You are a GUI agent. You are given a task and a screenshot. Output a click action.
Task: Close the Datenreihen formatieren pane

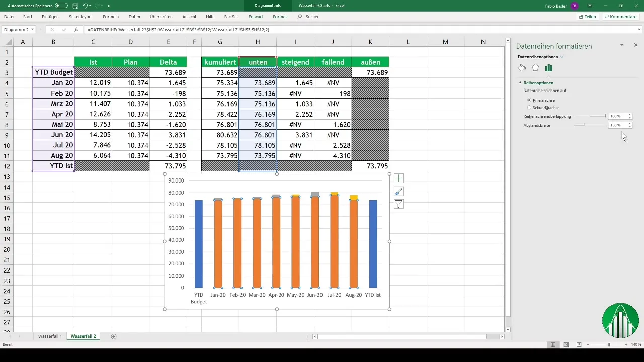636,45
